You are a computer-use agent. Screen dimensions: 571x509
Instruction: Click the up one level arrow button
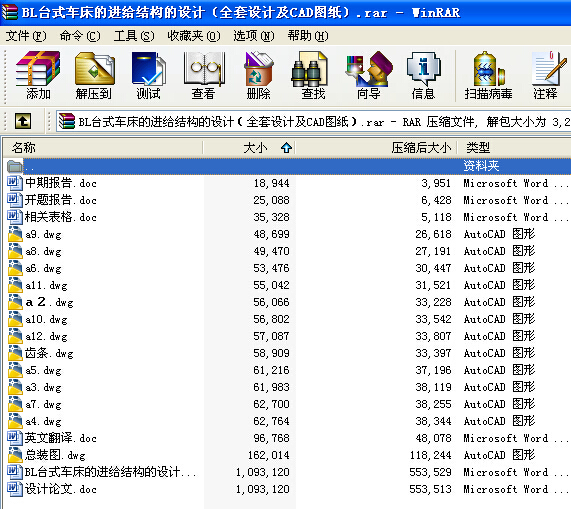pos(23,121)
